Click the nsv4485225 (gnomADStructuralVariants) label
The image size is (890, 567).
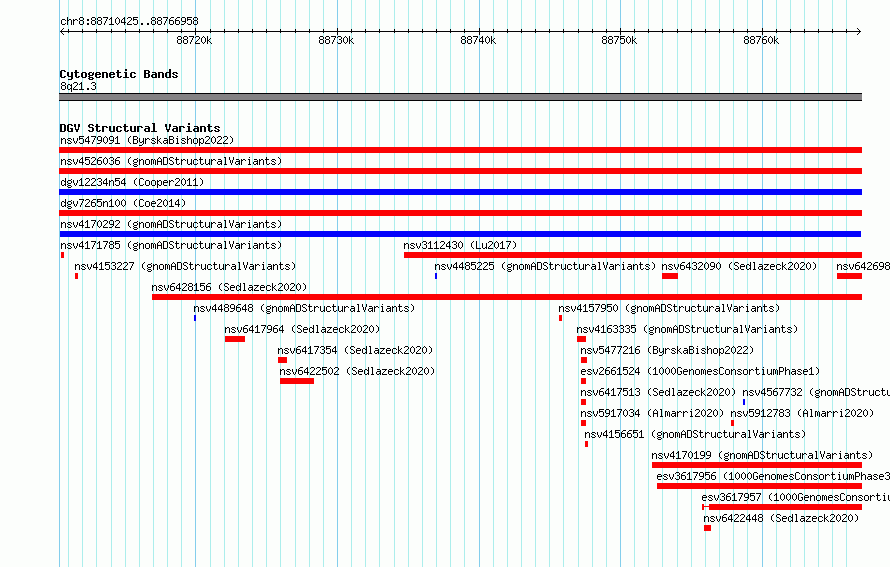[545, 266]
